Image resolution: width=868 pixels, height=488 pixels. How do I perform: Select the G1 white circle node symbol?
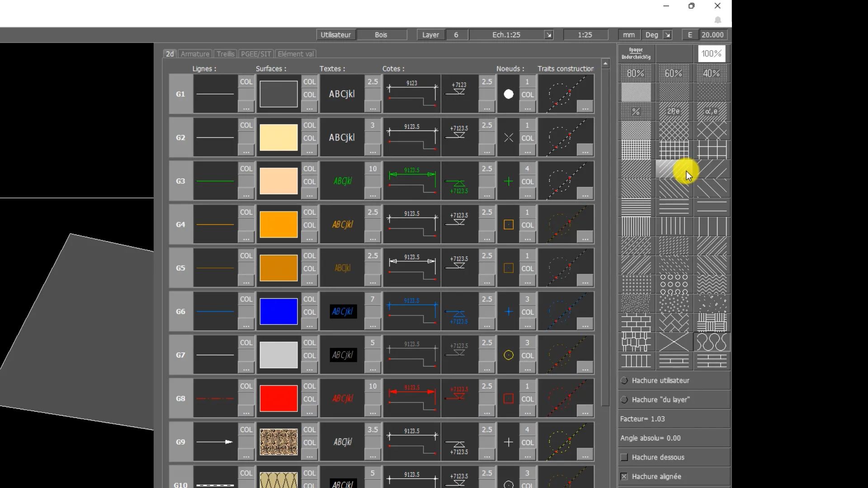point(509,94)
